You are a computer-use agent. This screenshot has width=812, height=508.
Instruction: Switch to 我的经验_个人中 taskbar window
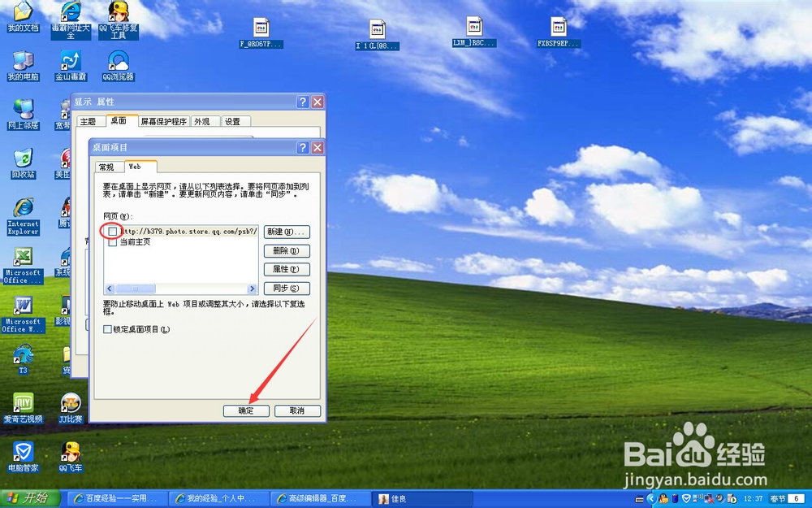point(219,499)
